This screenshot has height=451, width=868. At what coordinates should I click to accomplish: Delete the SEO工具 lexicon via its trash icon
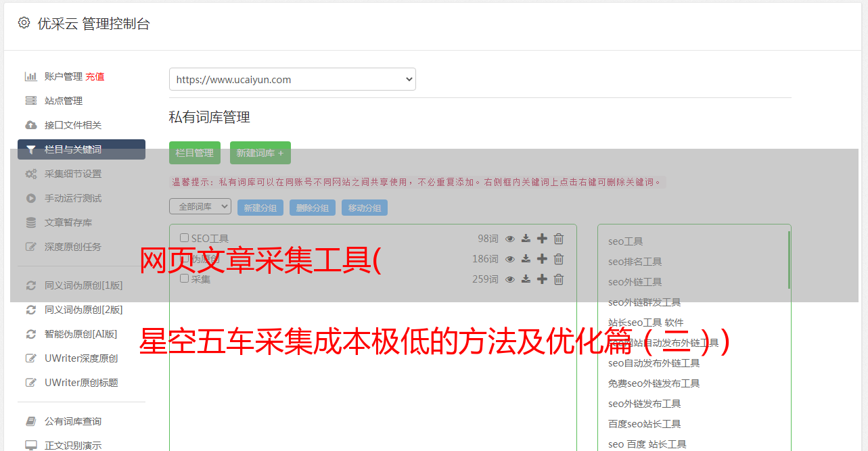pos(559,239)
